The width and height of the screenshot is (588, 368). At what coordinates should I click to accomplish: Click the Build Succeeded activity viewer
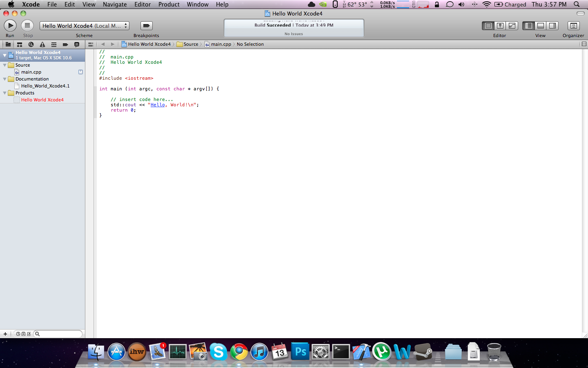(294, 28)
